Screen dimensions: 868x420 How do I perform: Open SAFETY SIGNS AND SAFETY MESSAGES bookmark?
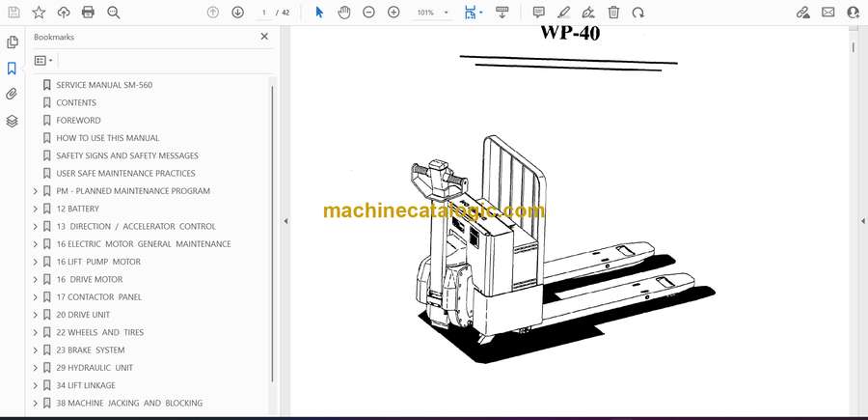pyautogui.click(x=127, y=155)
